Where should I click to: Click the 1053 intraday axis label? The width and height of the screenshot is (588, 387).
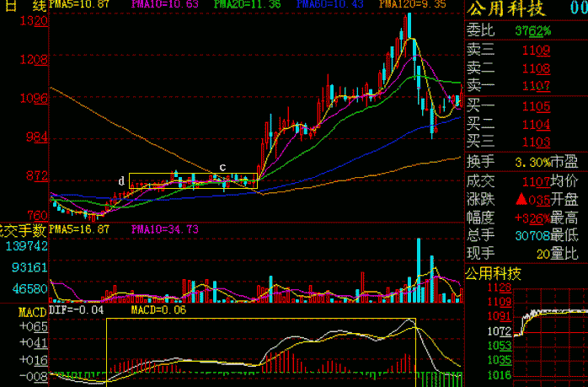pos(500,346)
